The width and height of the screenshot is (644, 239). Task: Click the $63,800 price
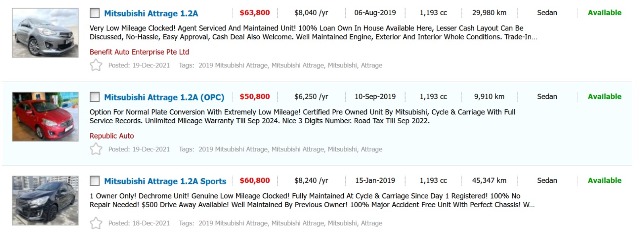click(255, 13)
